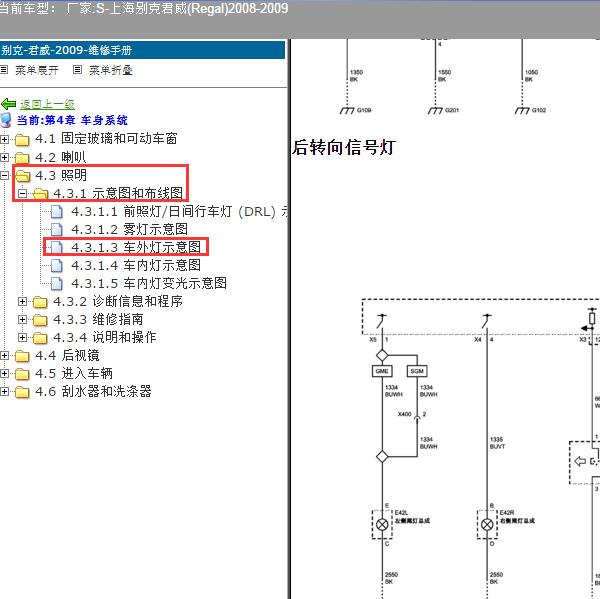Click the 返回上一级 link
The width and height of the screenshot is (600, 599).
point(47,104)
